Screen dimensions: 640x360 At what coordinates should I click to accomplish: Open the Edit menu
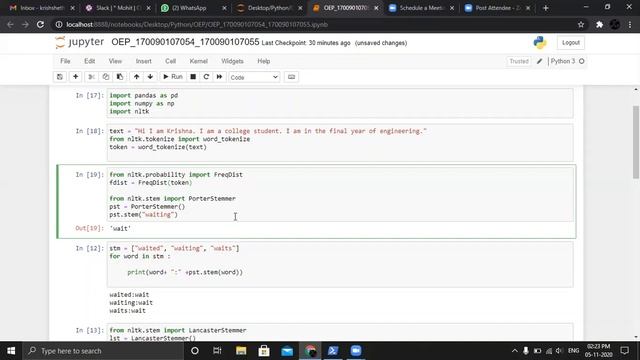coord(89,61)
